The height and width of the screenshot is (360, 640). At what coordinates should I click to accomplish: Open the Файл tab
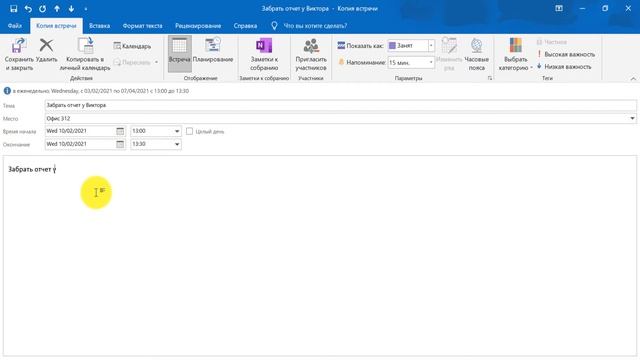point(15,26)
